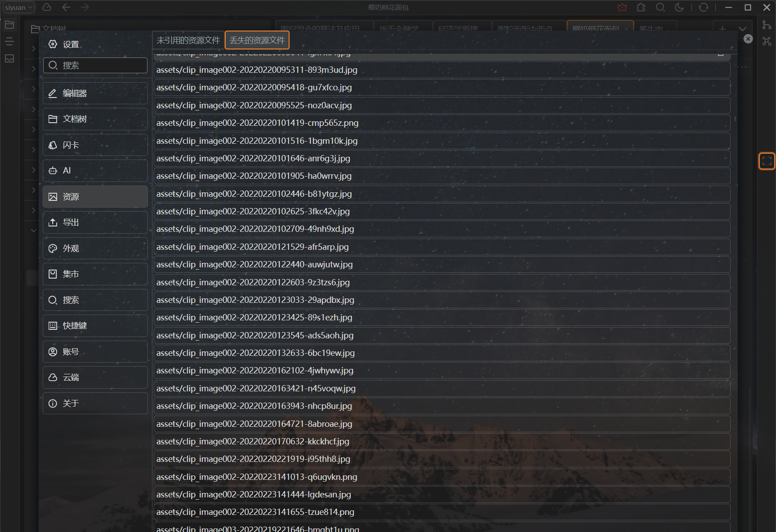
Task: Open the 外观 settings section
Action: click(95, 248)
